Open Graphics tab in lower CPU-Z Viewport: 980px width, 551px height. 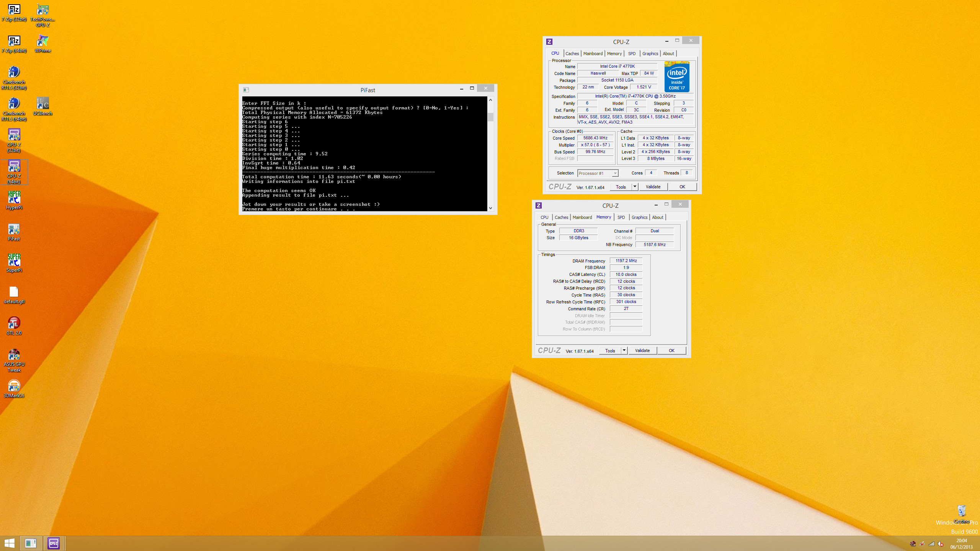(x=639, y=217)
